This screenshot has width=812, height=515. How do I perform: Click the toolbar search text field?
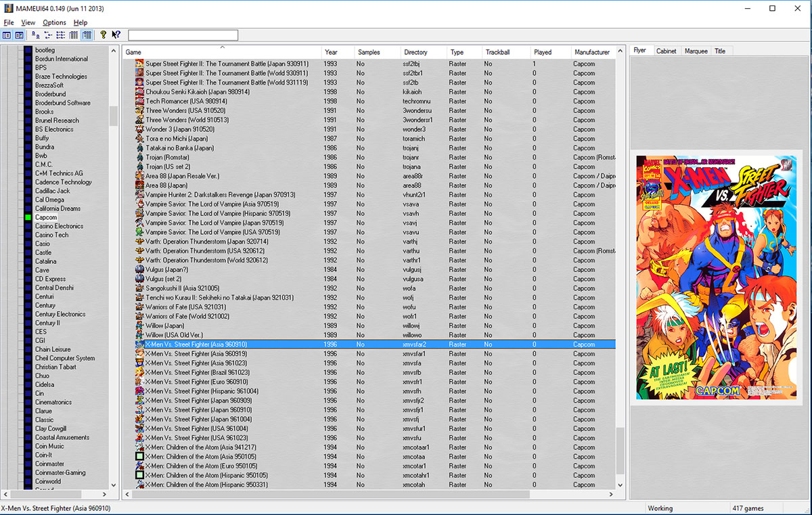pos(183,35)
